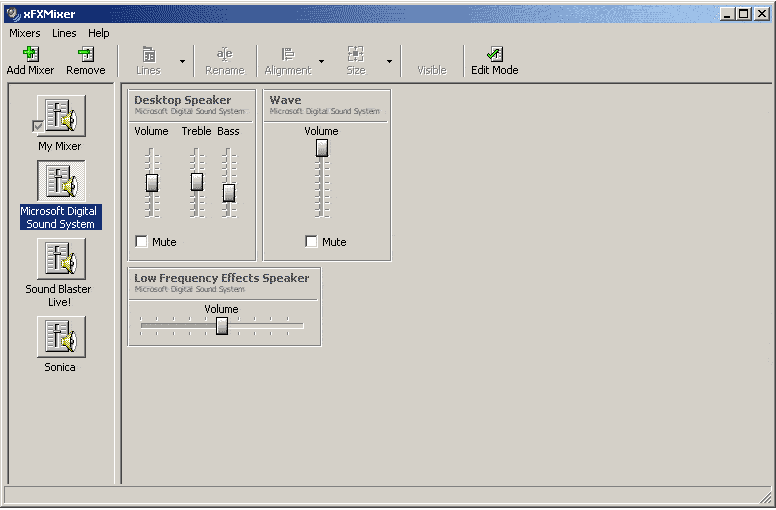Mute the Wave line
This screenshot has width=776, height=510.
(x=311, y=241)
